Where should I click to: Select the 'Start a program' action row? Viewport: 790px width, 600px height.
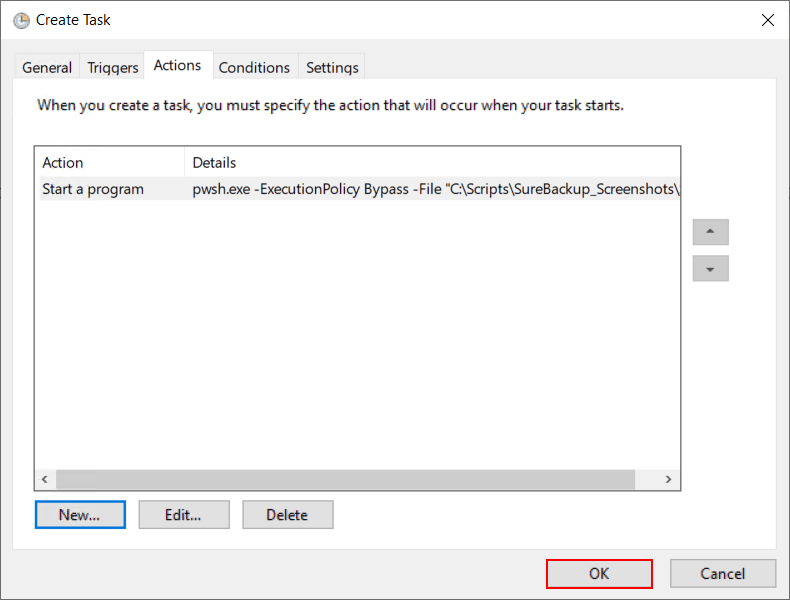[x=93, y=189]
